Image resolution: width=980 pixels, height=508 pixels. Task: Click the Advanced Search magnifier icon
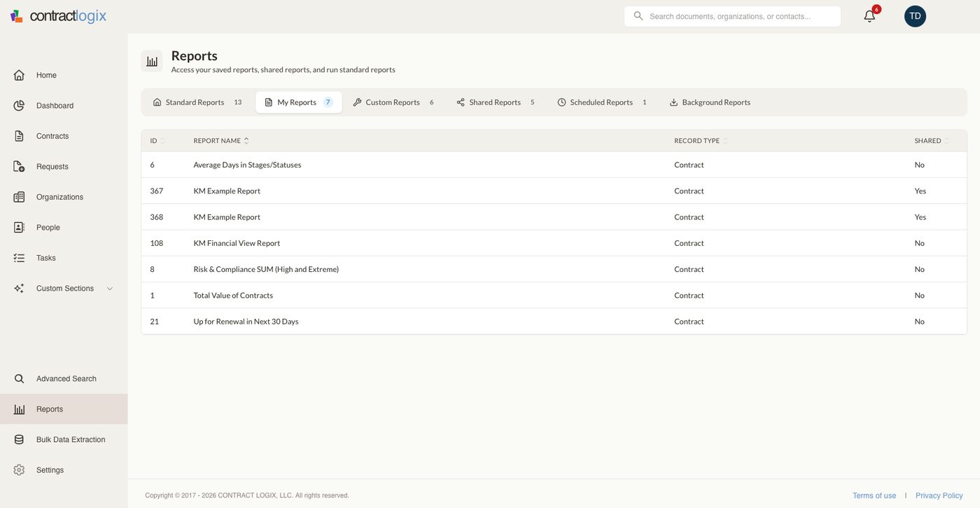[x=19, y=378]
